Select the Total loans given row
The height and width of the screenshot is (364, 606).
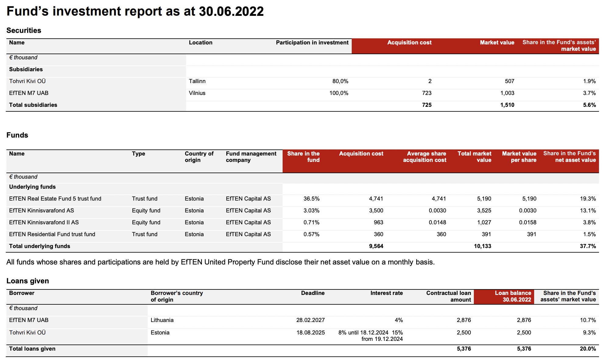pyautogui.click(x=32, y=349)
